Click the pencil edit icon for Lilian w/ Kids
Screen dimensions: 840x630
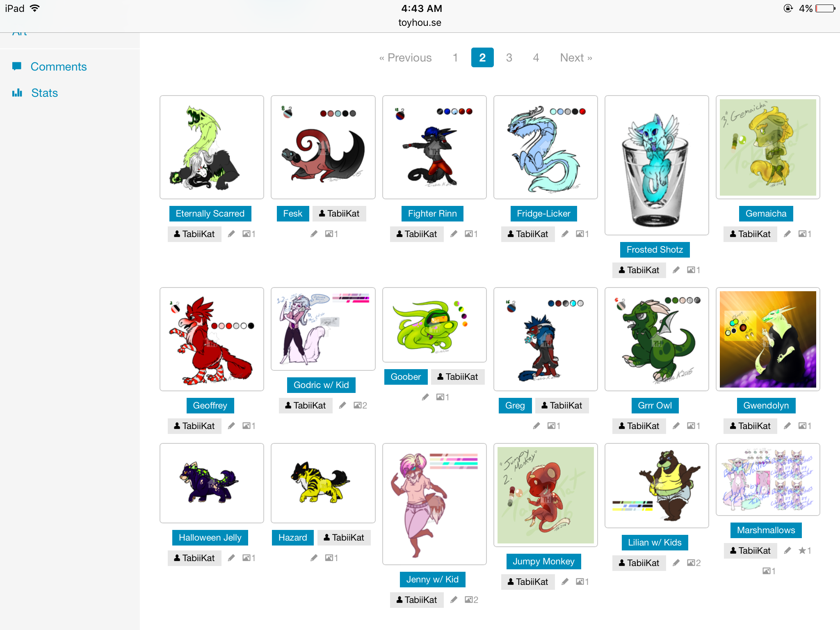(x=676, y=563)
